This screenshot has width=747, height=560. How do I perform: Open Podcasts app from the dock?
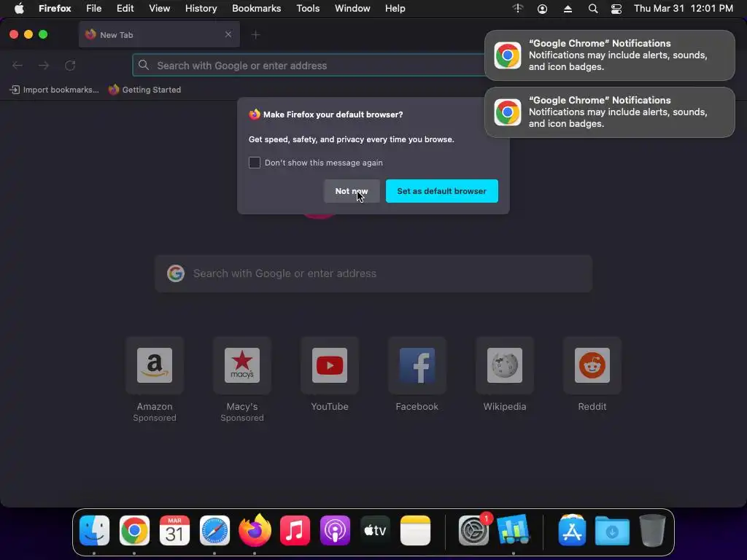click(x=335, y=530)
